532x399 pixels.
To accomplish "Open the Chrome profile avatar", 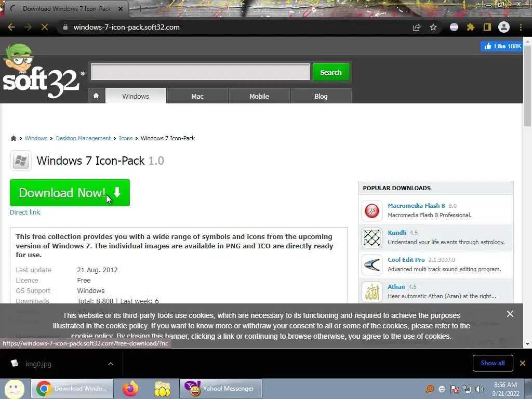I will tap(504, 27).
